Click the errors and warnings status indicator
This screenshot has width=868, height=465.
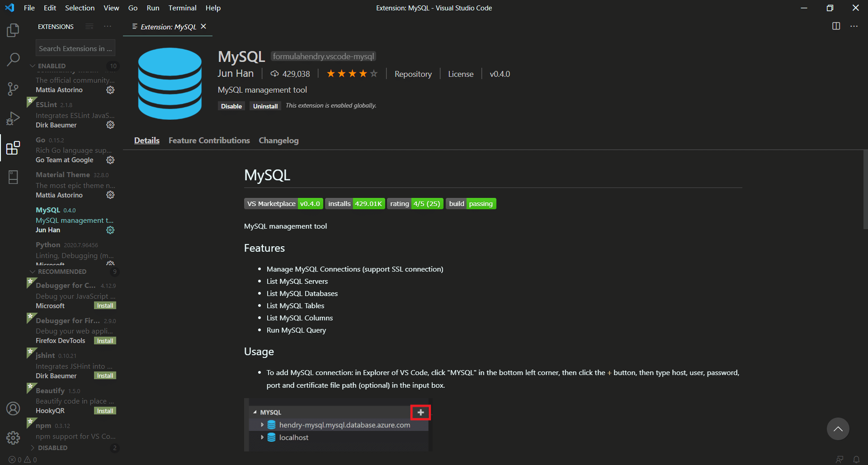(23, 460)
